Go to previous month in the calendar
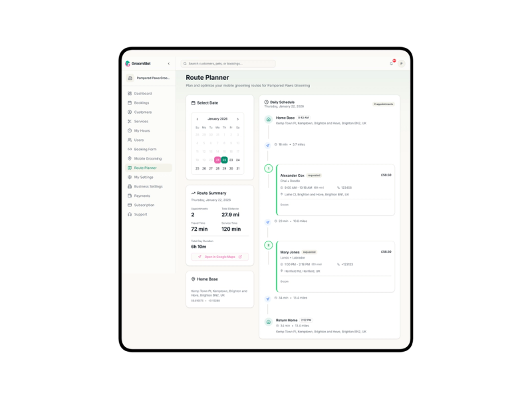The height and width of the screenshot is (399, 532). 198,118
